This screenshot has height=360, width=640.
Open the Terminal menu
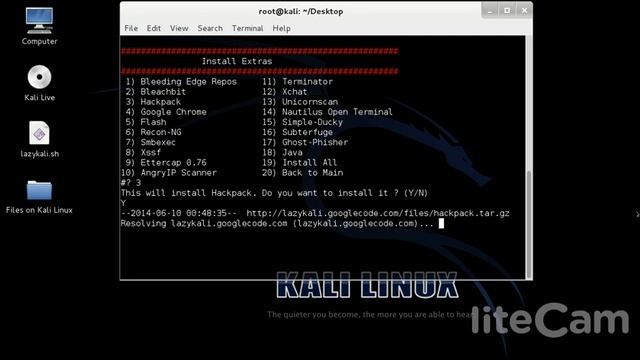pyautogui.click(x=248, y=28)
